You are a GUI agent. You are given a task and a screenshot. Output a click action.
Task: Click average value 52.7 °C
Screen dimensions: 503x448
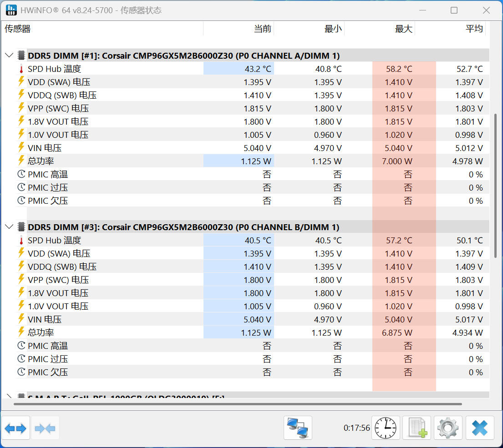470,69
